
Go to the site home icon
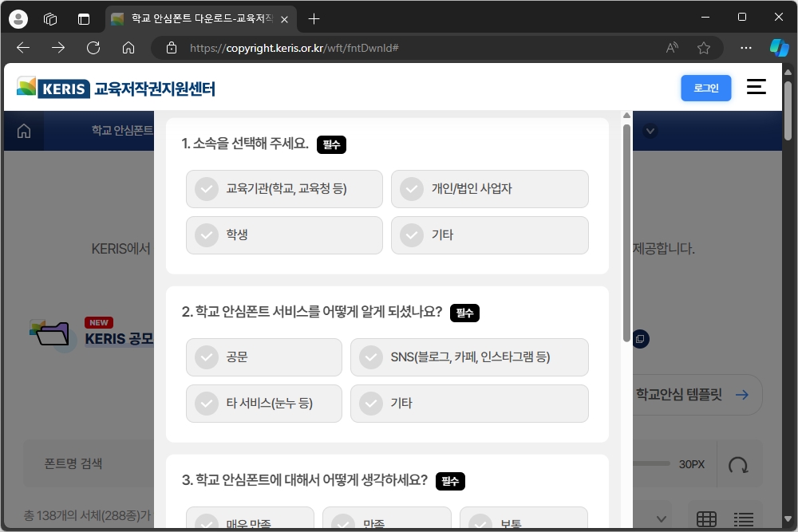(24, 132)
